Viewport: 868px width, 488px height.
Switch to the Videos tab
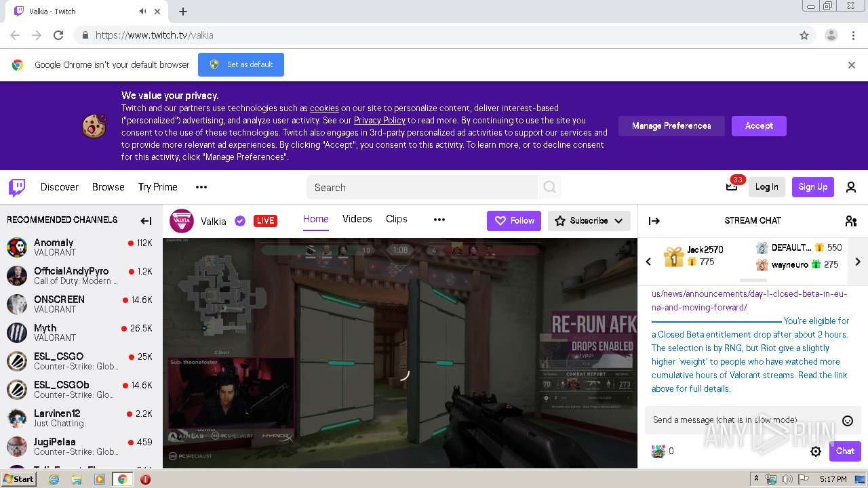pos(357,219)
